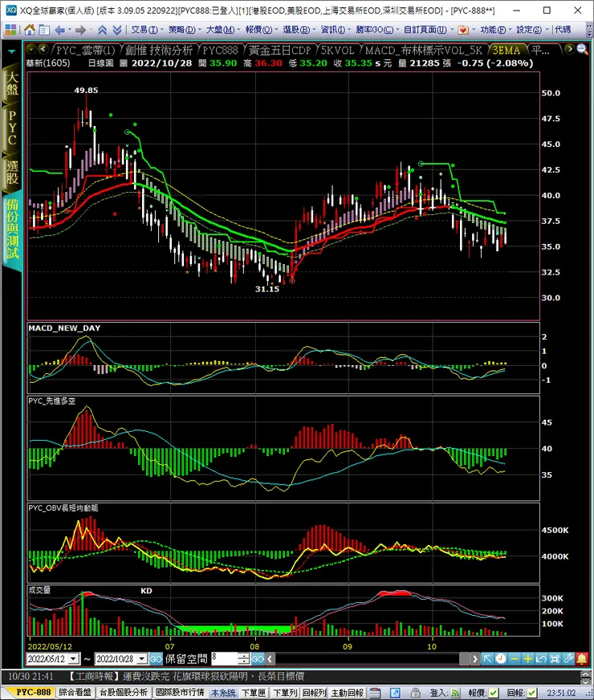Toggle the 報價 checkbox
Image resolution: width=594 pixels, height=700 pixels.
pos(492,692)
